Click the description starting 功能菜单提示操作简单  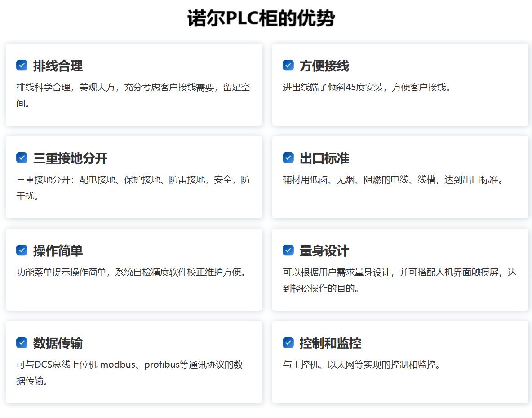coord(132,272)
